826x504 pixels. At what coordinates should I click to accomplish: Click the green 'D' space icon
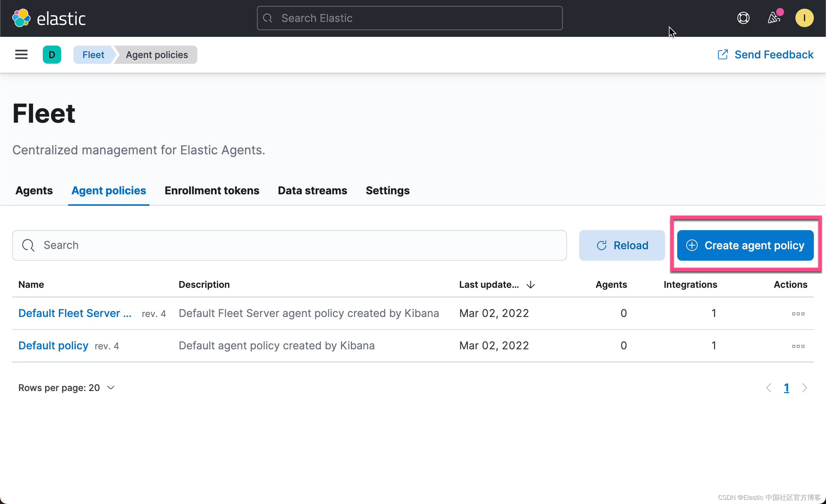pyautogui.click(x=52, y=55)
